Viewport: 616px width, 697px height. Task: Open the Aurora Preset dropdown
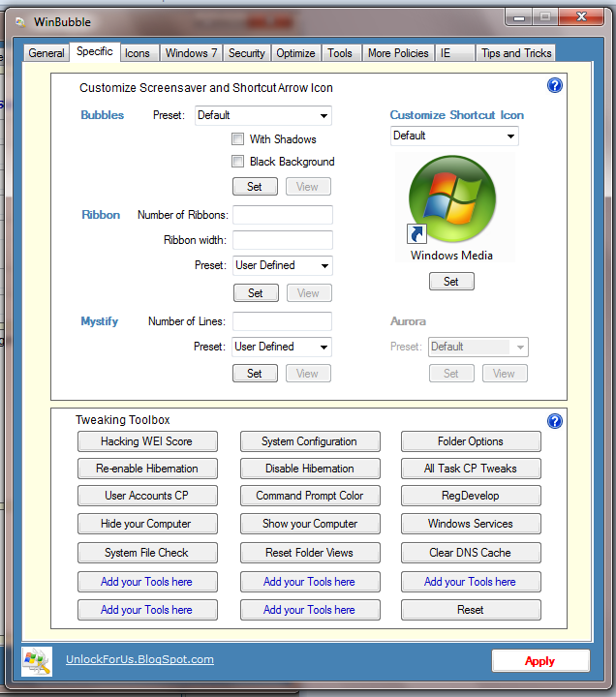(478, 347)
